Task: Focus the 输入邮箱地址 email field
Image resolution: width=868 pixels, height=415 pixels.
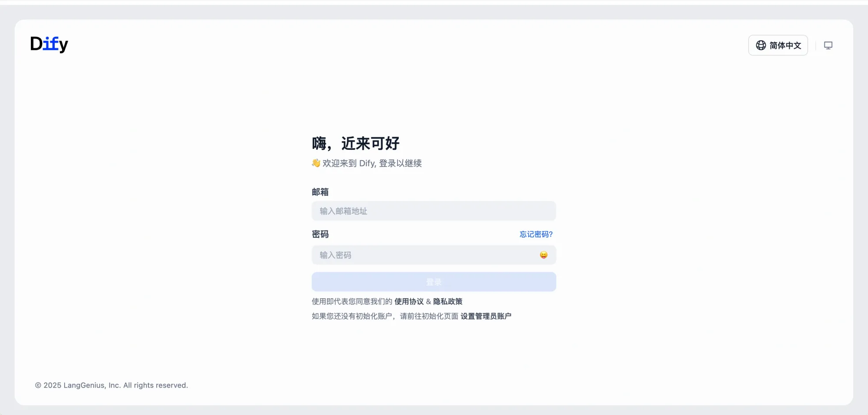Action: [x=434, y=211]
